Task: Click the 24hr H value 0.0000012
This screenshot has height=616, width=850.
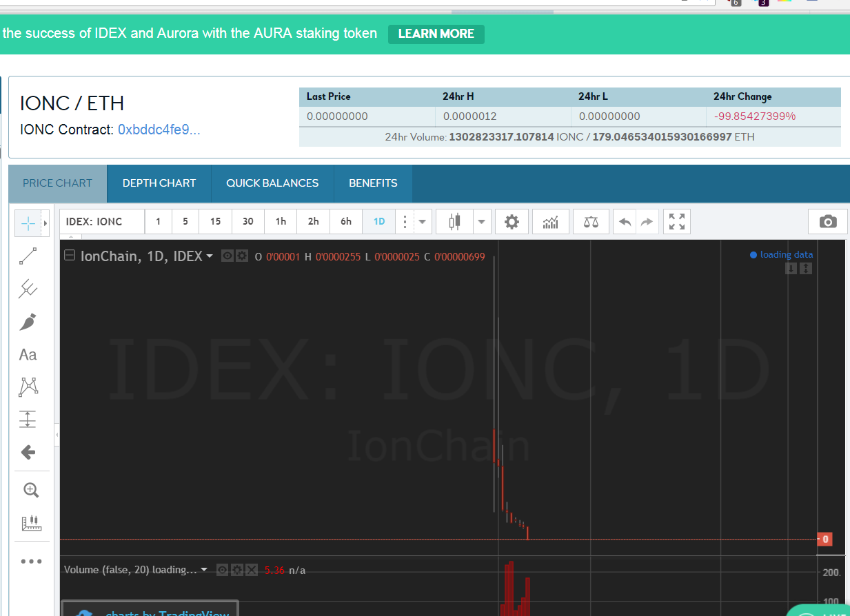Action: (x=470, y=116)
